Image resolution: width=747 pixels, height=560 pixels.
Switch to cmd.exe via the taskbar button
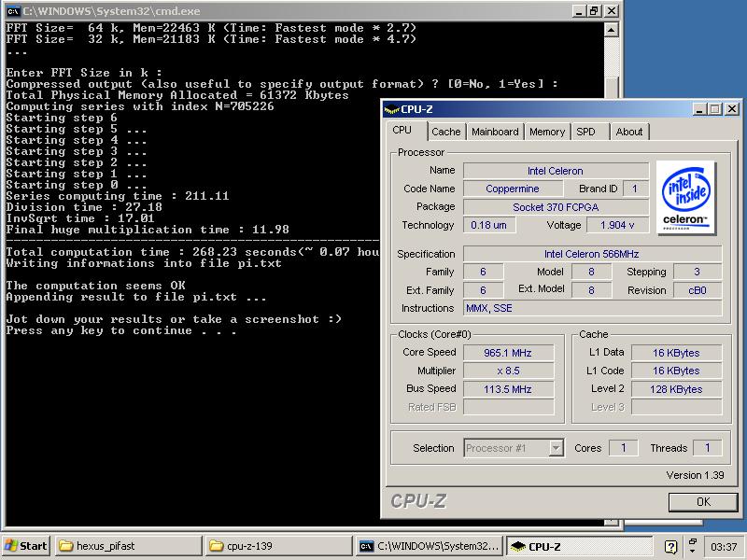tap(430, 546)
